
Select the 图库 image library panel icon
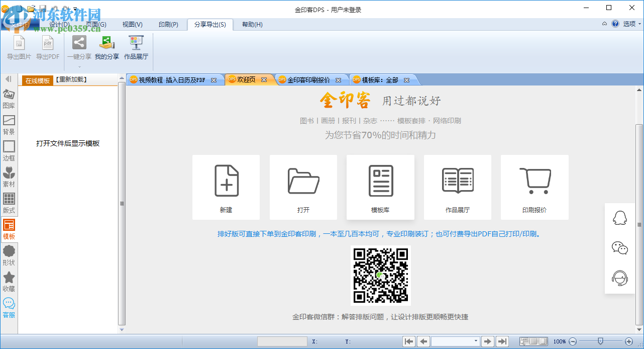[8, 99]
